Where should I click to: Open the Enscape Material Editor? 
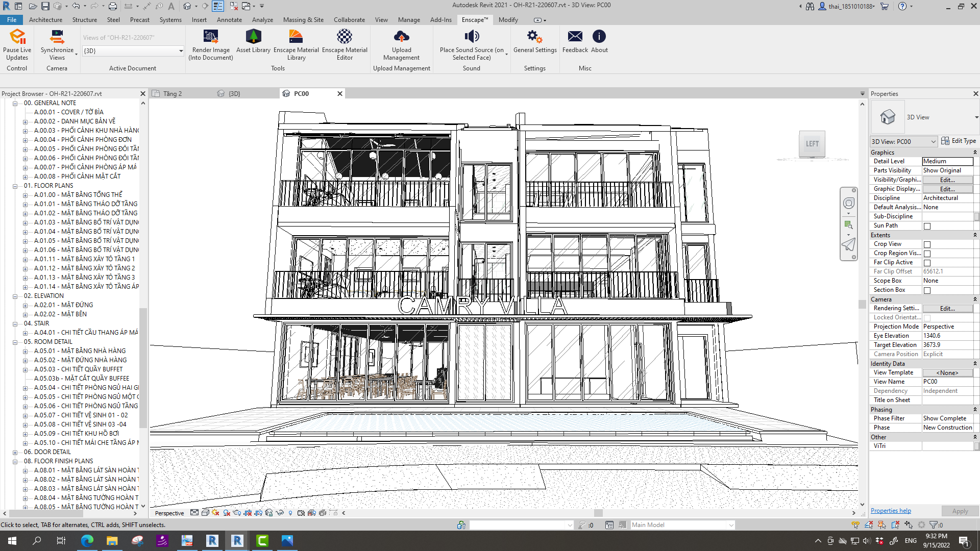click(x=345, y=37)
